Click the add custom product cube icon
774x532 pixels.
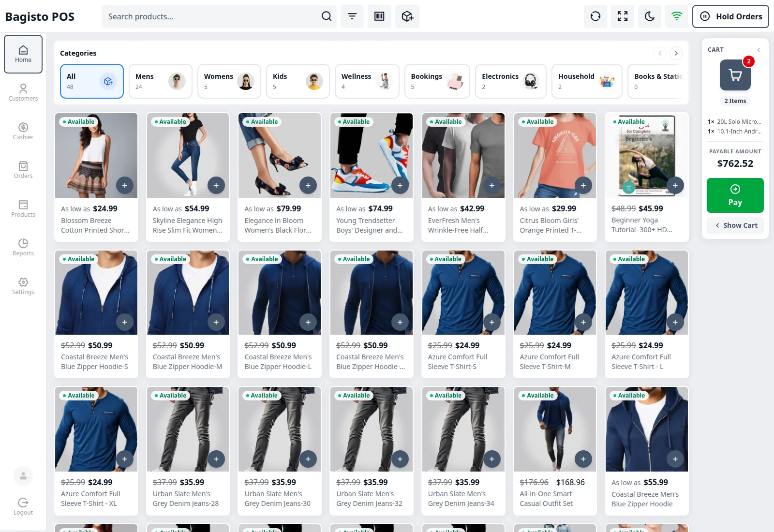point(407,16)
